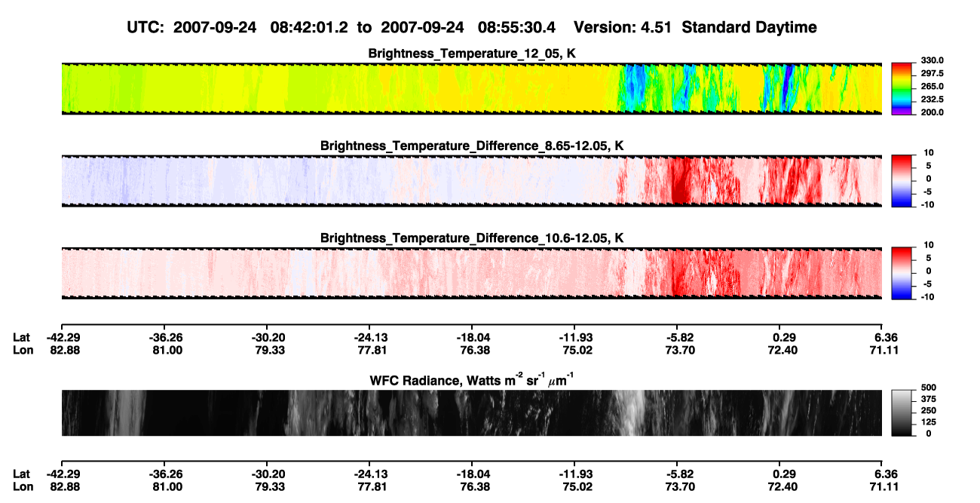Click '10' on the 10.6-12.05 colorbar
980x503 pixels.
[929, 244]
